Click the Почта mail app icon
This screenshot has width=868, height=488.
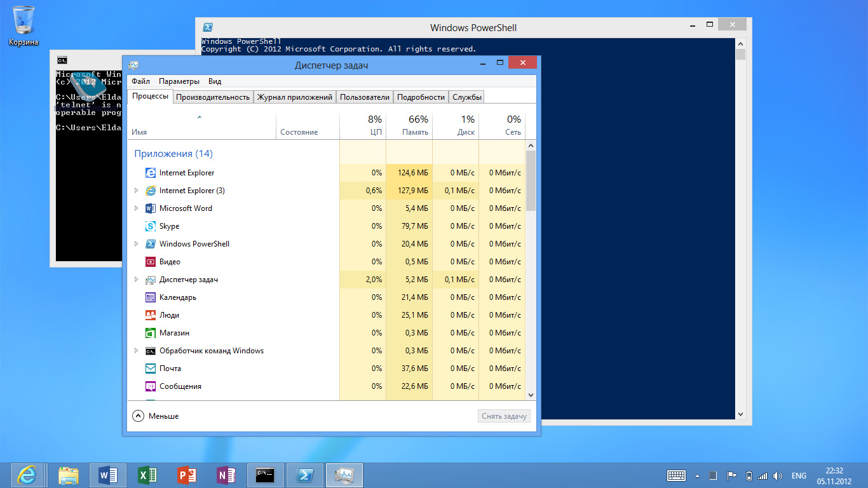pyautogui.click(x=151, y=369)
